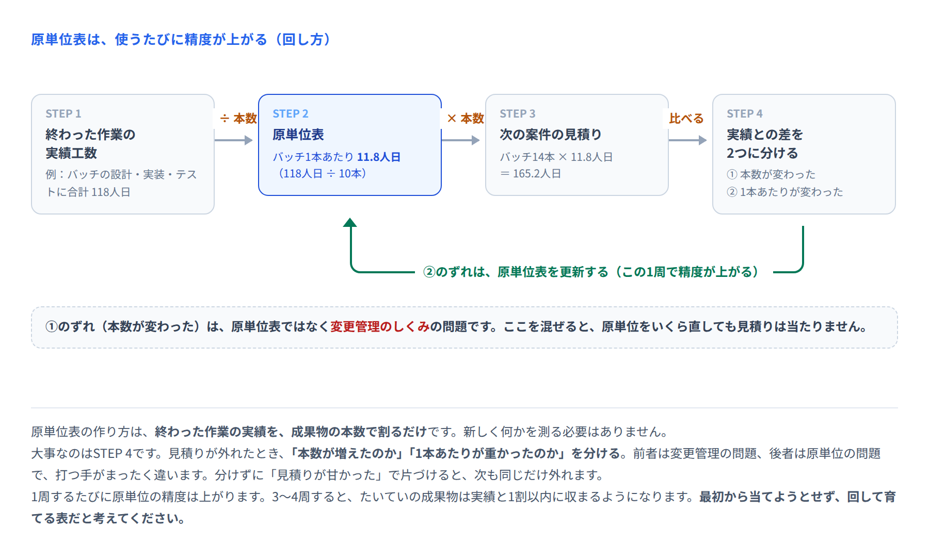Select the 次の案件の見積り card title
The image size is (929, 560).
pos(551,135)
